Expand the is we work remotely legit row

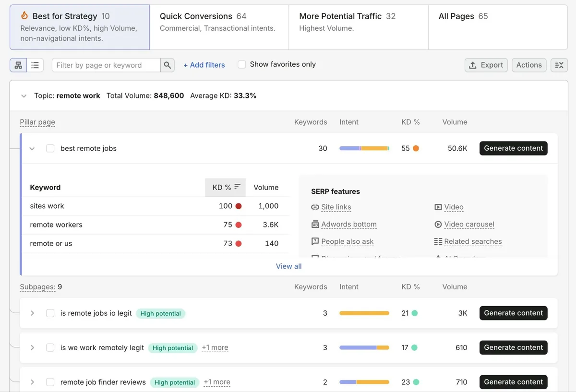coord(32,347)
